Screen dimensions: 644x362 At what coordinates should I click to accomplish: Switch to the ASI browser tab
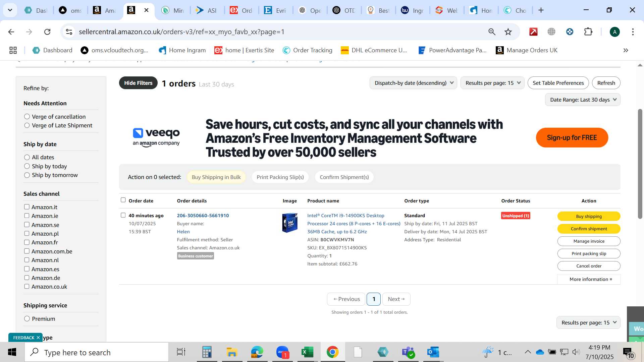click(207, 10)
